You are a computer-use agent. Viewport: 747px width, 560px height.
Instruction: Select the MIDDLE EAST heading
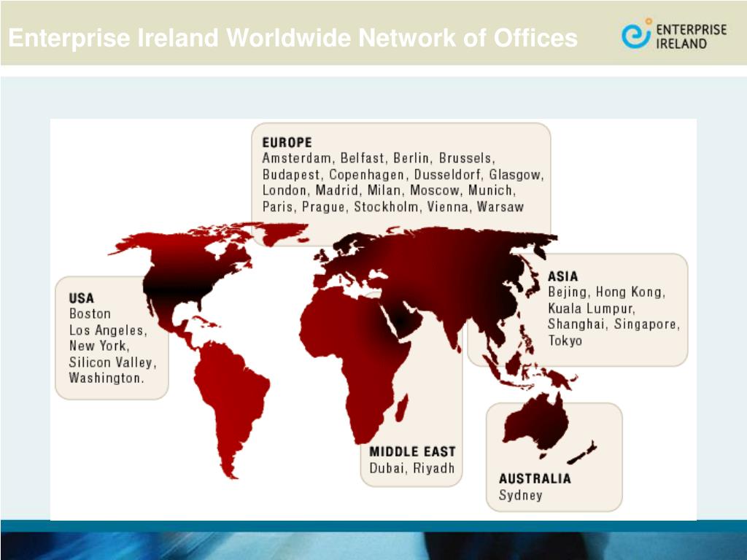(x=413, y=451)
